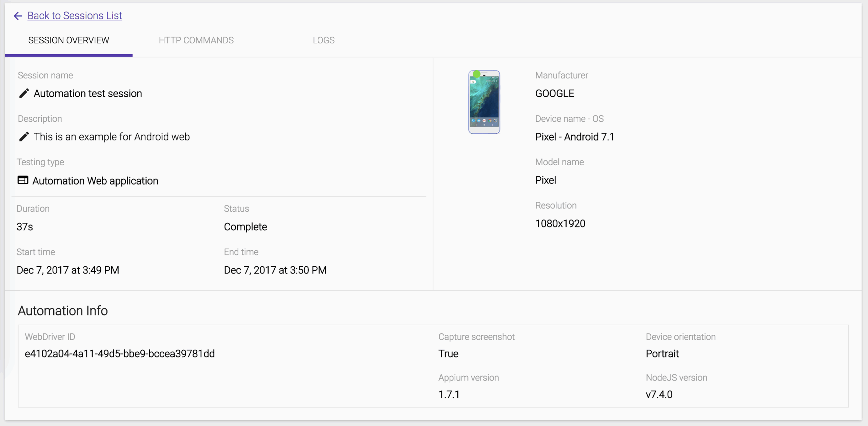Image resolution: width=868 pixels, height=426 pixels.
Task: Select the Session Overview tab
Action: (68, 40)
